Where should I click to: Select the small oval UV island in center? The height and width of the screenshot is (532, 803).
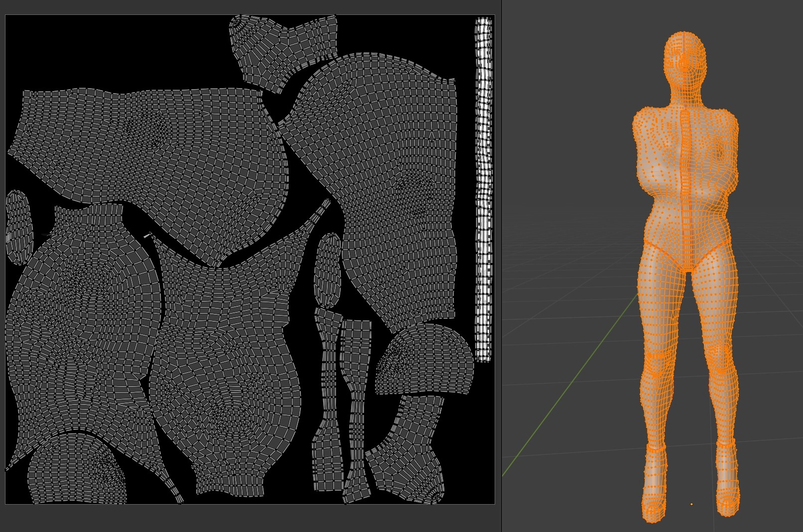click(x=327, y=271)
